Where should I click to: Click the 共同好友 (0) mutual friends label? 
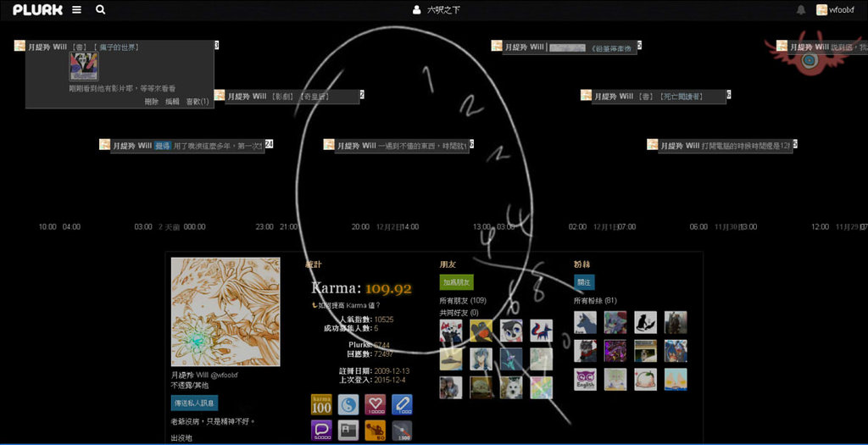click(x=459, y=313)
